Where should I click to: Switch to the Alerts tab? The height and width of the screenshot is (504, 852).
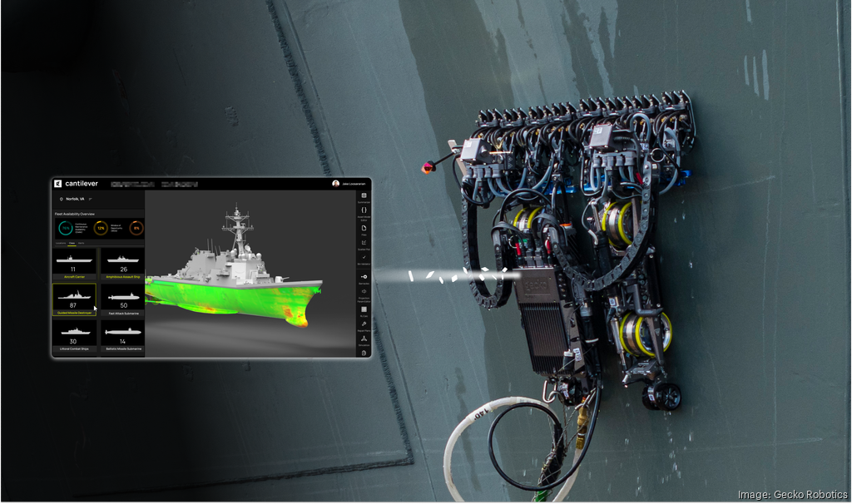tap(82, 243)
